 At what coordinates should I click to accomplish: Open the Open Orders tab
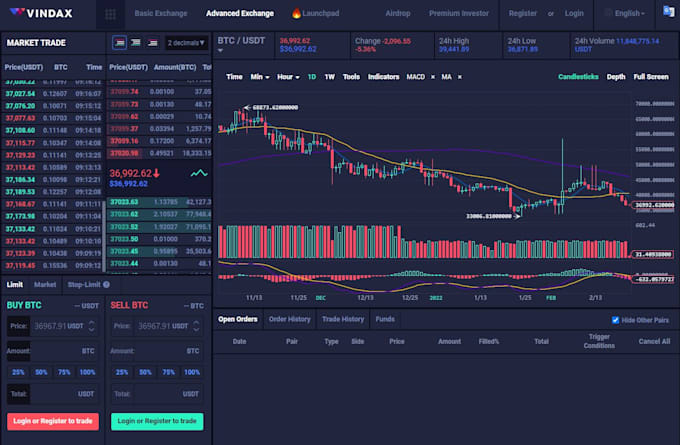pos(238,319)
